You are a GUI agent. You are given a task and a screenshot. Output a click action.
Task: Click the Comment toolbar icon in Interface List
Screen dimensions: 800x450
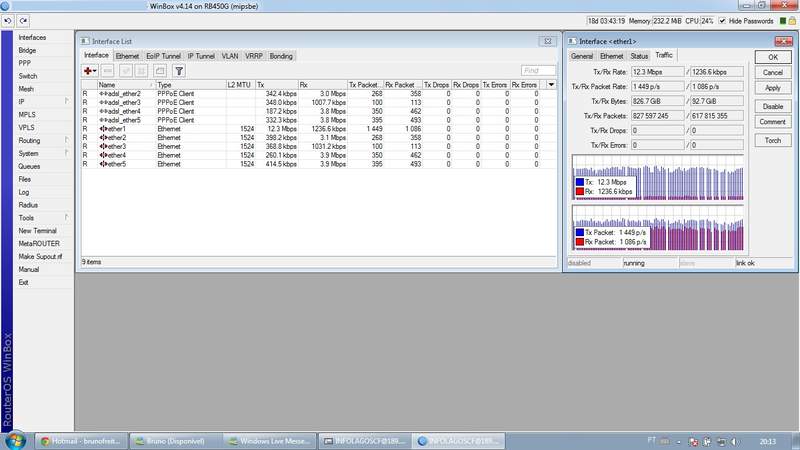point(160,71)
